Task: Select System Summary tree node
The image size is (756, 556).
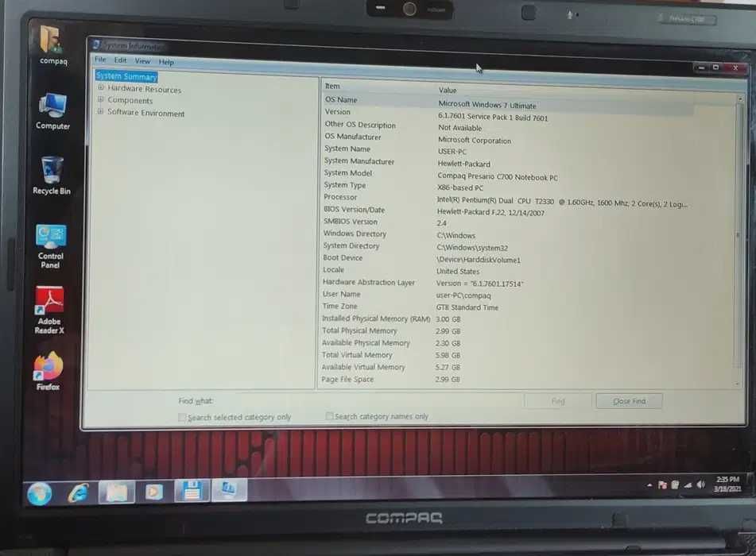Action: point(126,76)
